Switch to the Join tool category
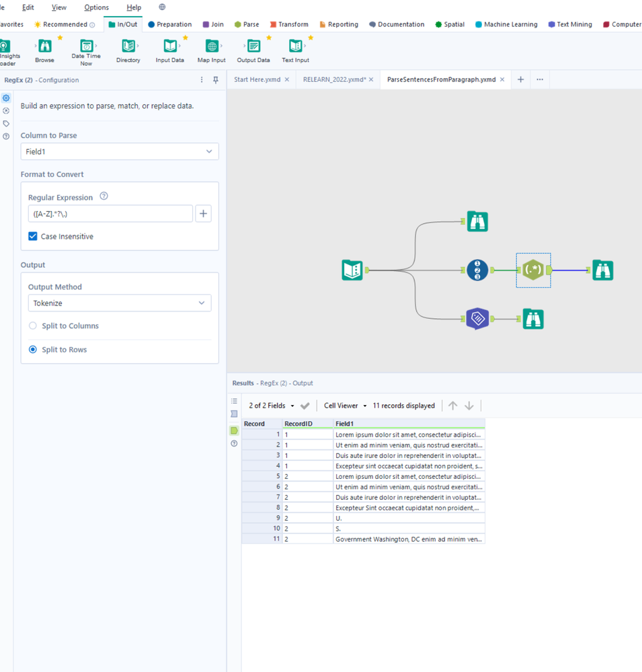 click(213, 24)
